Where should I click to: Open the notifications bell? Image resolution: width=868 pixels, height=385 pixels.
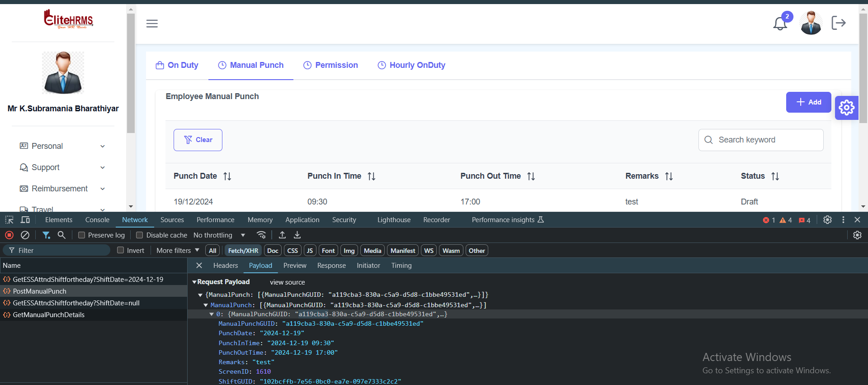pyautogui.click(x=780, y=23)
